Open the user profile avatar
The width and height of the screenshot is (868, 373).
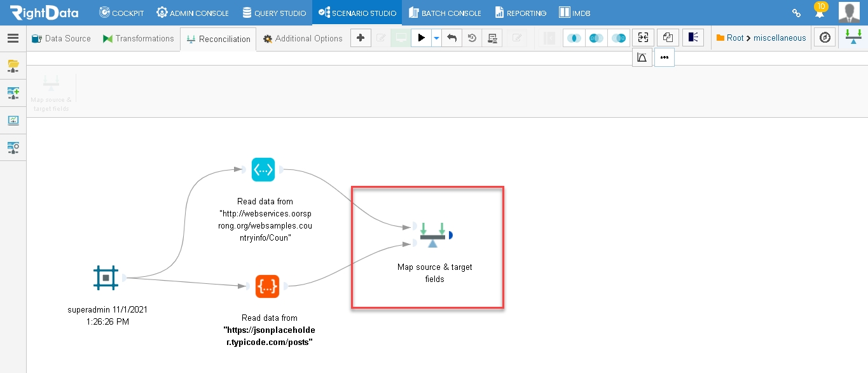click(x=849, y=12)
